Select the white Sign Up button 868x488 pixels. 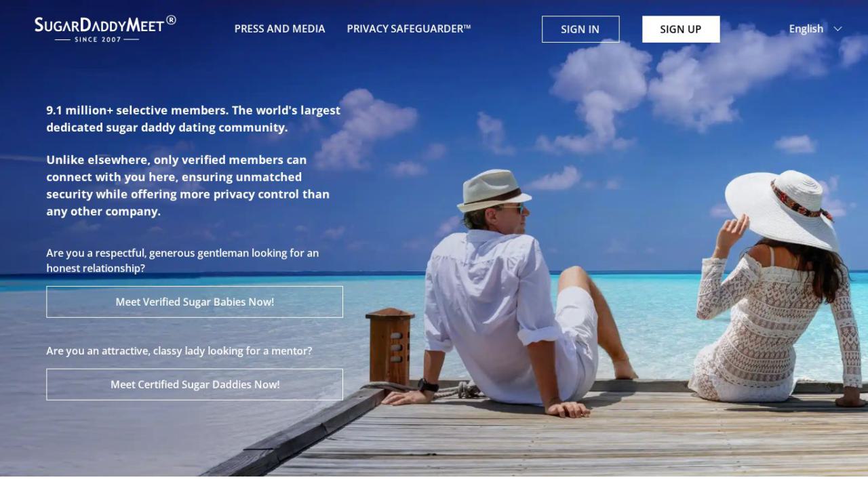tap(681, 29)
